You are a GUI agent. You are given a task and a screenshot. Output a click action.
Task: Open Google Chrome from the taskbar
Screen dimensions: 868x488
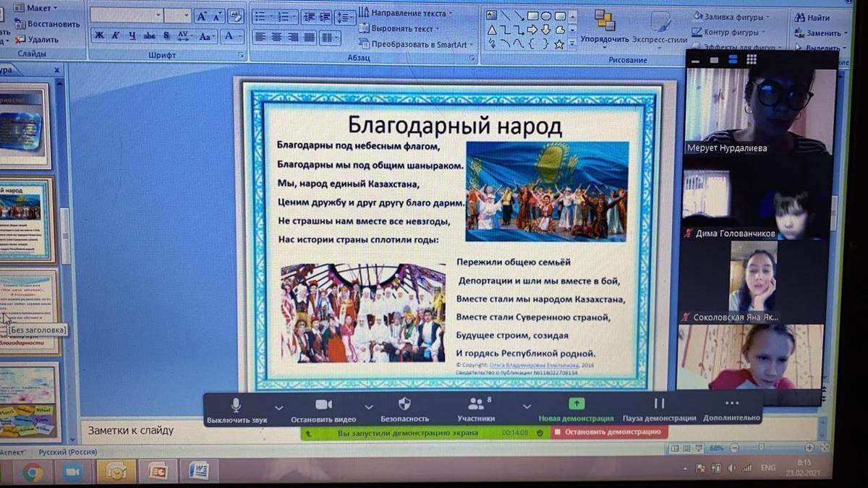point(33,472)
